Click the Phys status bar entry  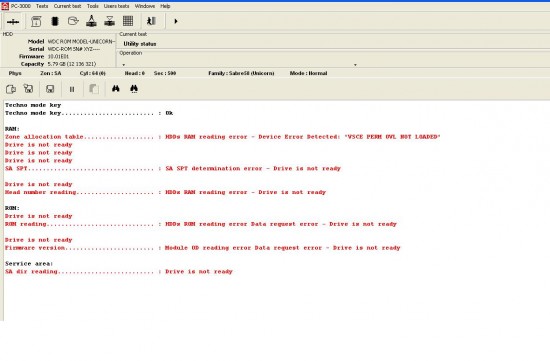click(x=15, y=73)
